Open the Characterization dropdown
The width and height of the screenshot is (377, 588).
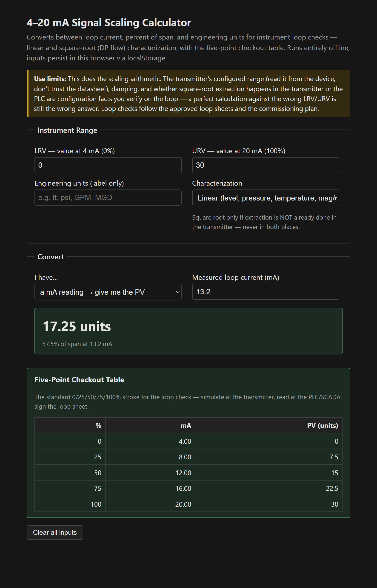pyautogui.click(x=266, y=198)
